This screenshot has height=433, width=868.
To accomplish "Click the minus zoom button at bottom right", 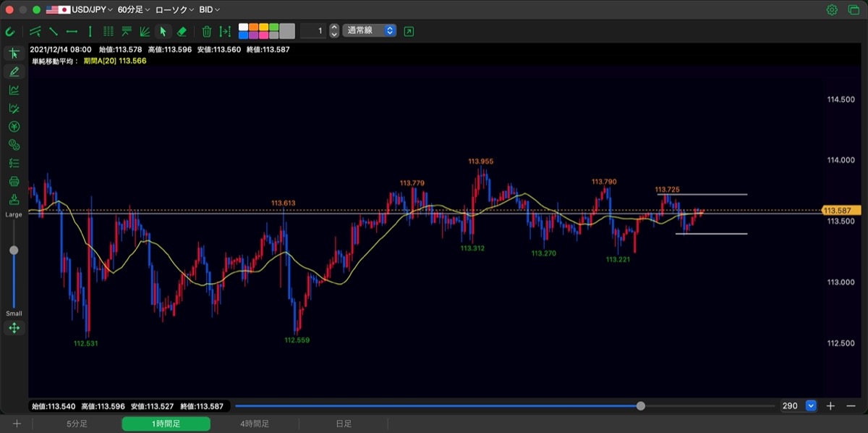I will [851, 406].
